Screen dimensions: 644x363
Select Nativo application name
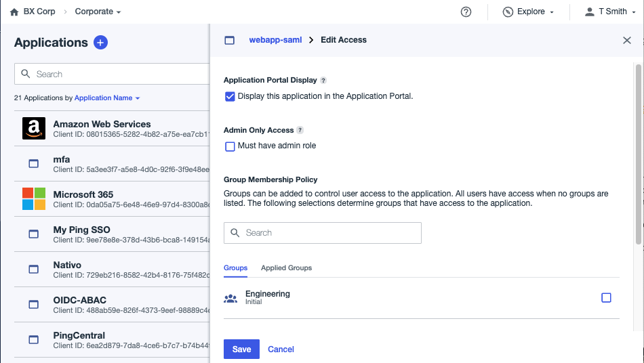click(x=67, y=265)
